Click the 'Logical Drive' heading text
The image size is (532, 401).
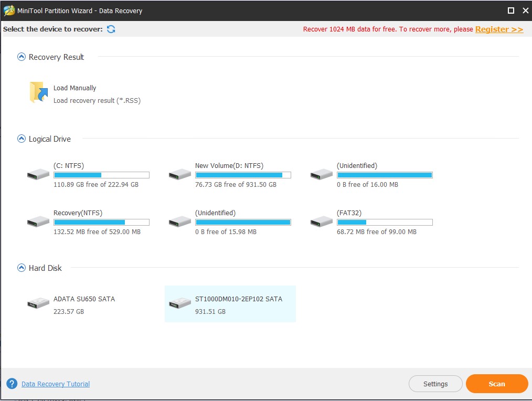[x=49, y=139]
